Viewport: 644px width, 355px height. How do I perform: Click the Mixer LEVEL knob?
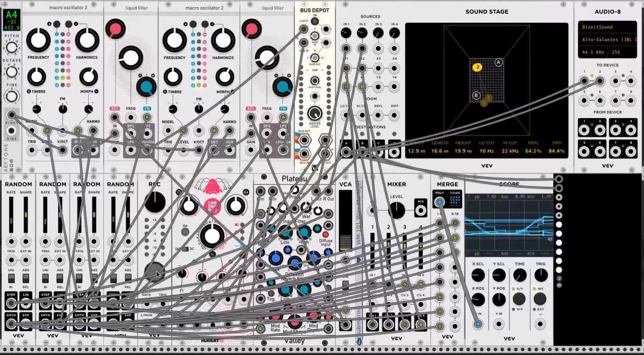click(396, 210)
